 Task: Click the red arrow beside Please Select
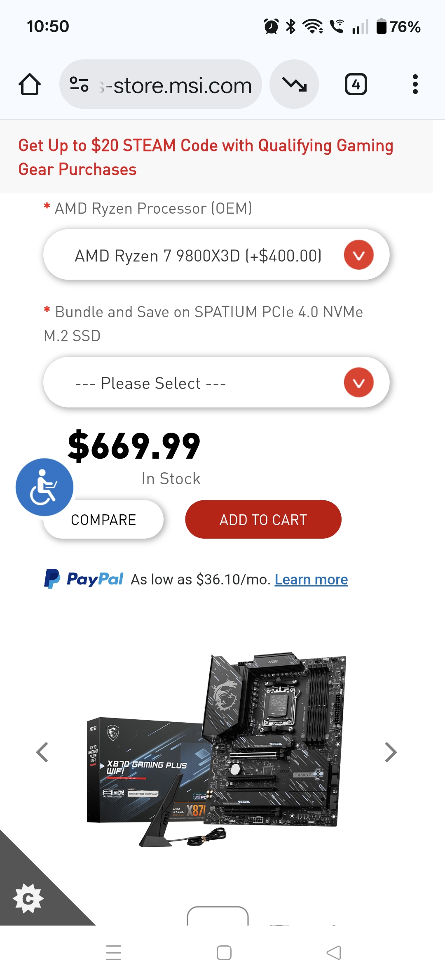tap(358, 382)
